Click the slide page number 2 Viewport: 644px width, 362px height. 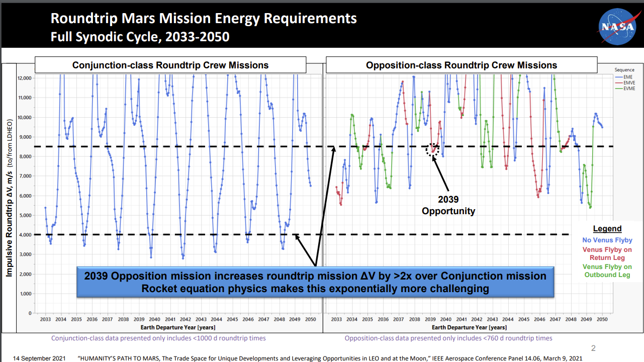(593, 348)
